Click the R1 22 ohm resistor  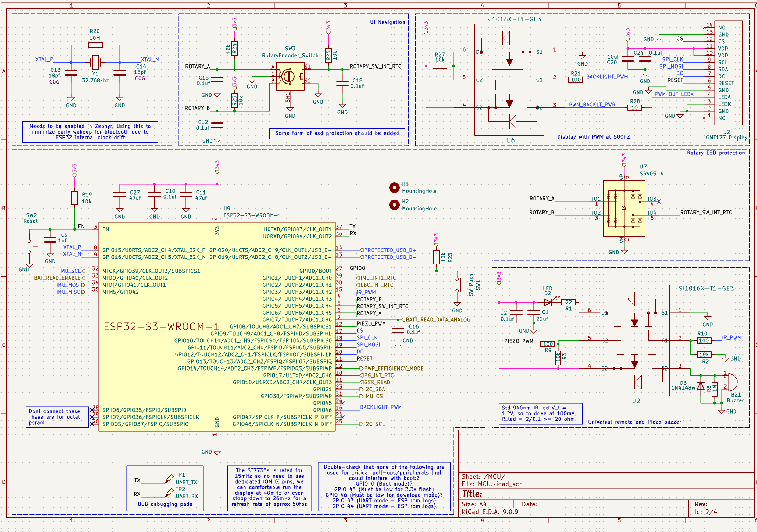[x=569, y=302]
